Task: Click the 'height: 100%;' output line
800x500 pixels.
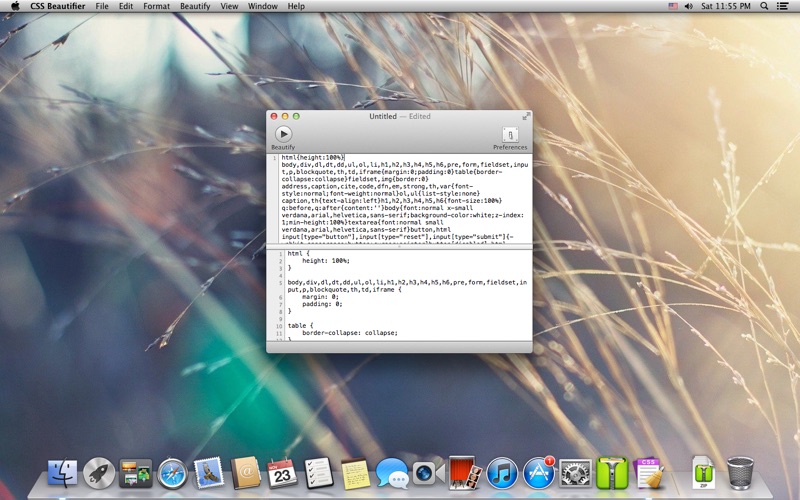Action: coord(326,261)
